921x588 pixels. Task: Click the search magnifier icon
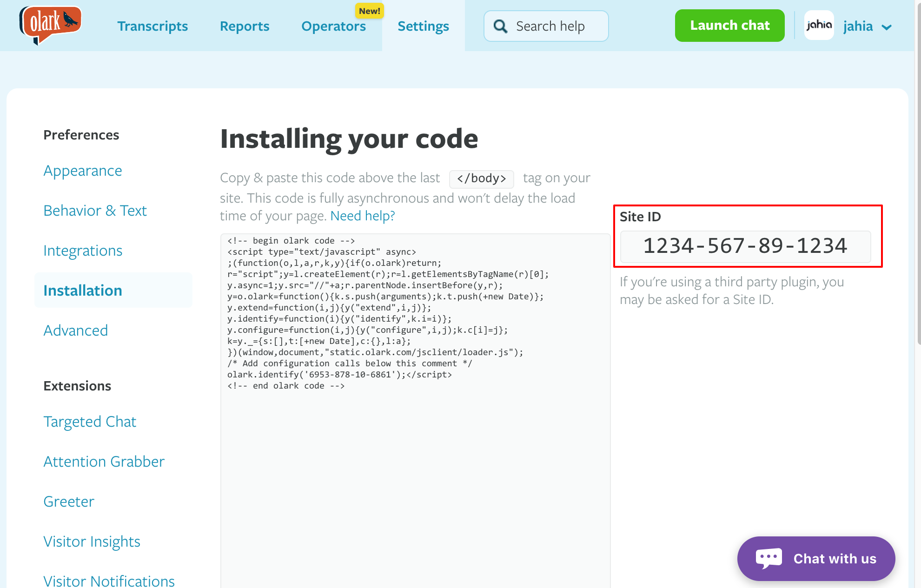[x=500, y=26]
